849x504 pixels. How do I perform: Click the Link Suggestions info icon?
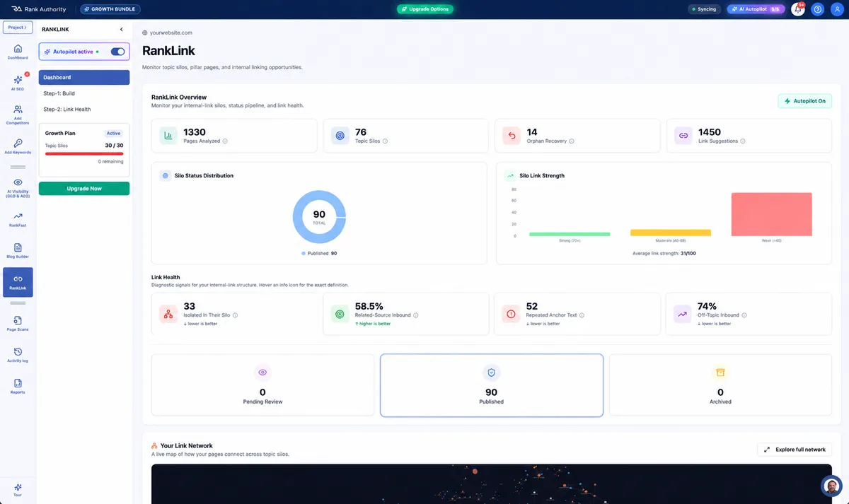[743, 141]
